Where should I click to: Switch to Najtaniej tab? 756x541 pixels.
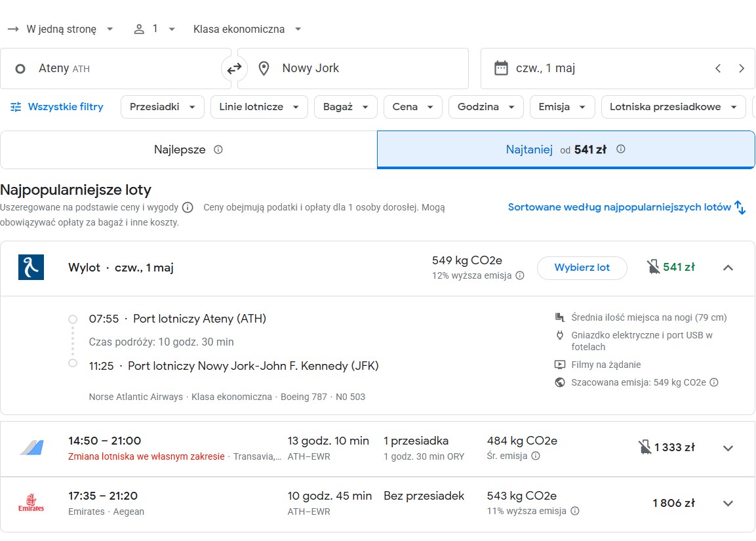(566, 150)
